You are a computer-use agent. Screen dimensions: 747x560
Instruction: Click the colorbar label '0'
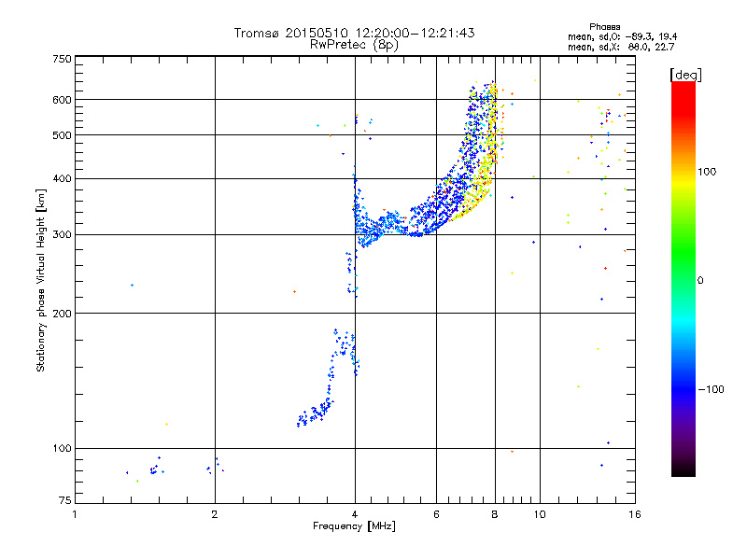point(700,281)
